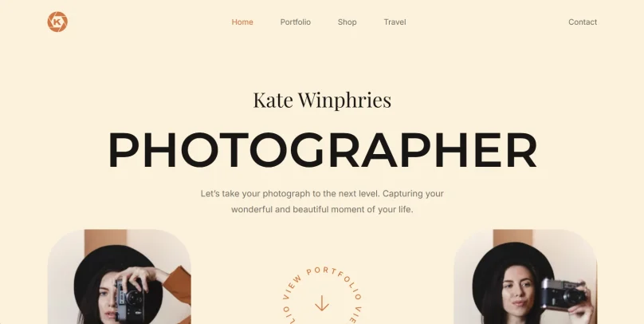644x324 pixels.
Task: Open left photo of woman covering face
Action: tap(119, 277)
